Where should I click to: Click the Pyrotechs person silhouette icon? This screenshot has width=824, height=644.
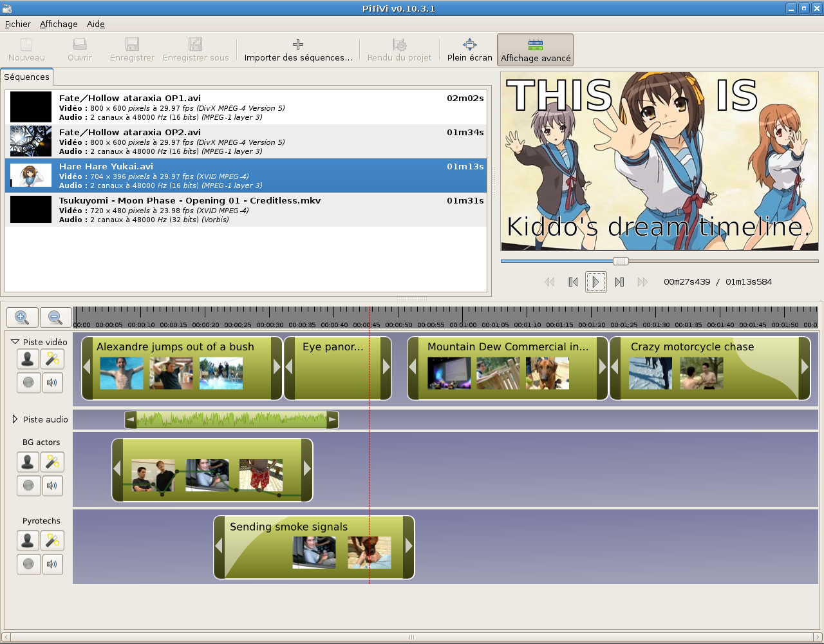(x=28, y=540)
